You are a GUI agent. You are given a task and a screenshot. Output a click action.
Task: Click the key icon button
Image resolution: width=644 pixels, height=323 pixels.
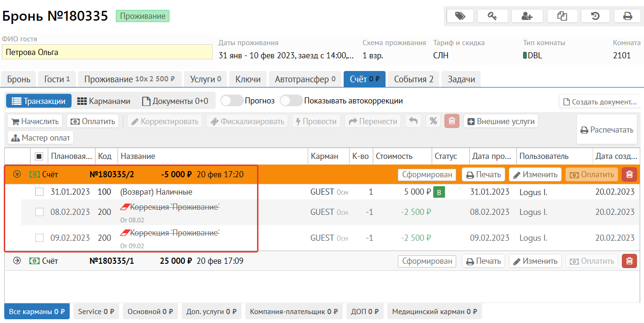point(492,16)
